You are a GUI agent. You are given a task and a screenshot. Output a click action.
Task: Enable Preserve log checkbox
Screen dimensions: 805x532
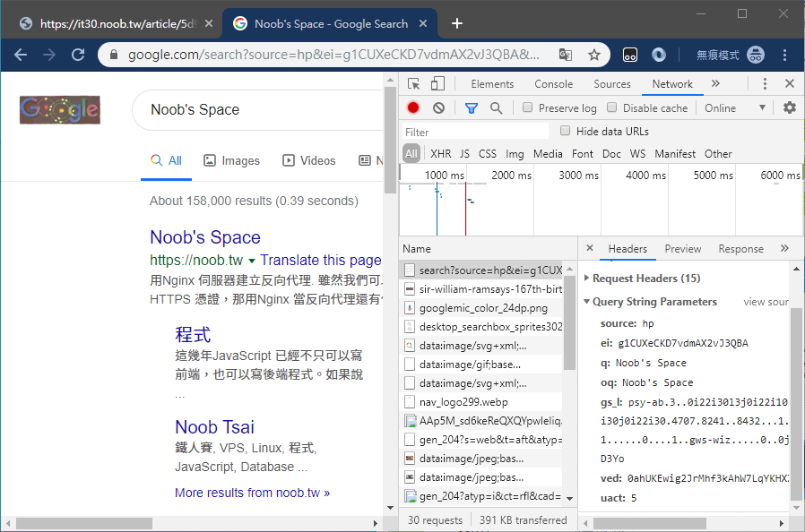pos(527,107)
